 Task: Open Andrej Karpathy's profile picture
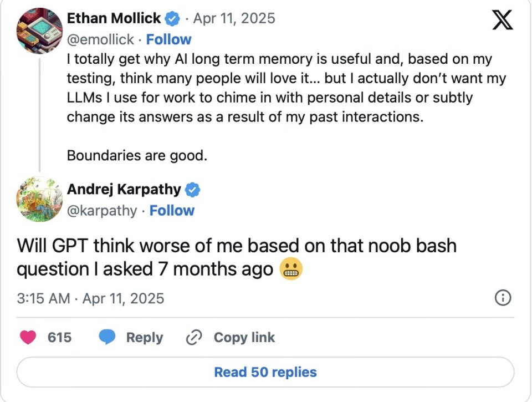pos(39,199)
